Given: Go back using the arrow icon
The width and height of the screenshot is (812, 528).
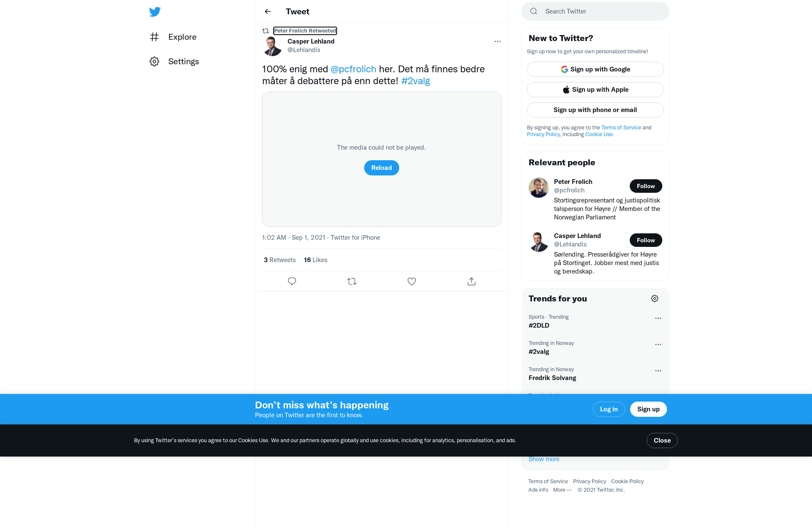Looking at the screenshot, I should (268, 11).
